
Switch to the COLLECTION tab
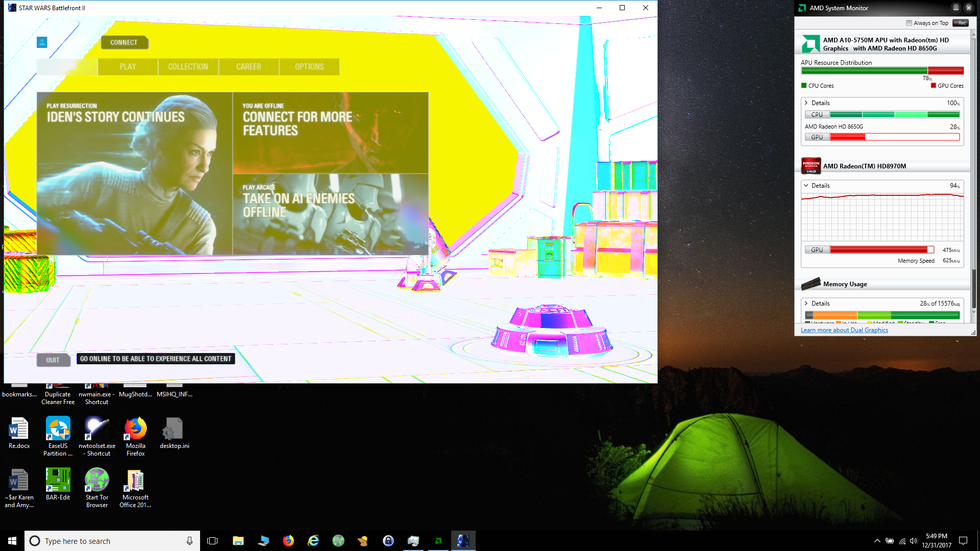(188, 67)
